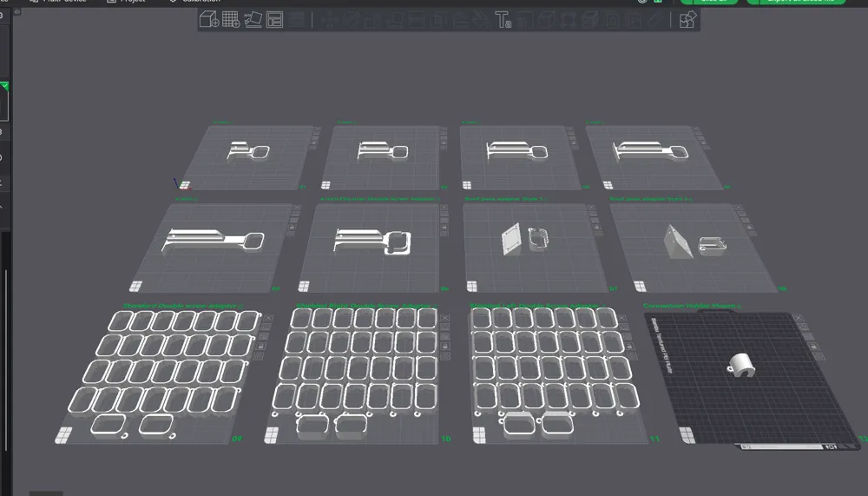Select the Scale tool in toolbar
Image resolution: width=868 pixels, height=496 pixels.
pyautogui.click(x=372, y=20)
